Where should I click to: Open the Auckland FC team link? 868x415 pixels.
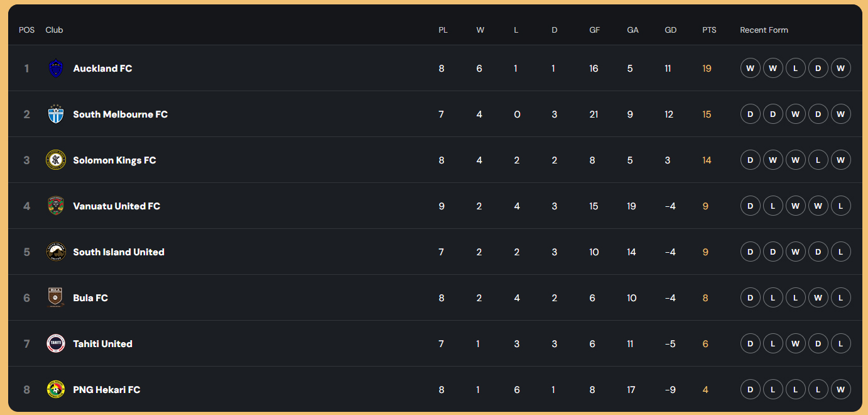[102, 69]
